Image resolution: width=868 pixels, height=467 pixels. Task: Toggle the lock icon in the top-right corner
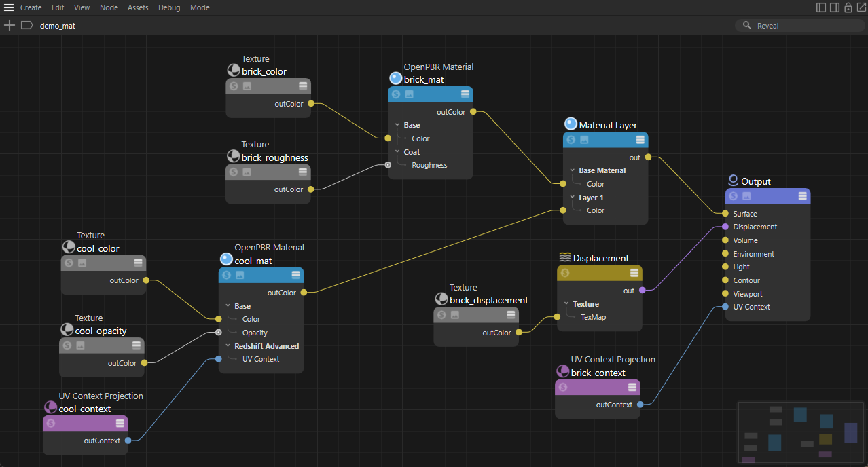coord(848,7)
